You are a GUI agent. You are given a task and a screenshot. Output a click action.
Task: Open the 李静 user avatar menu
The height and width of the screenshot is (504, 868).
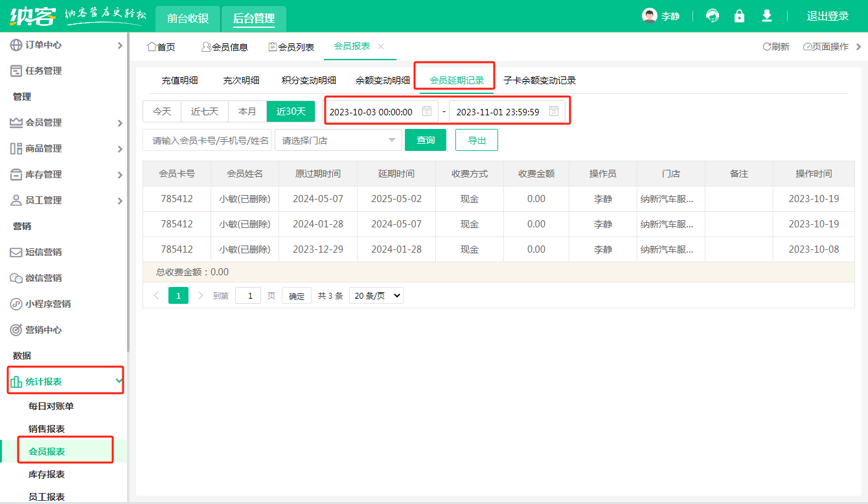pos(661,16)
